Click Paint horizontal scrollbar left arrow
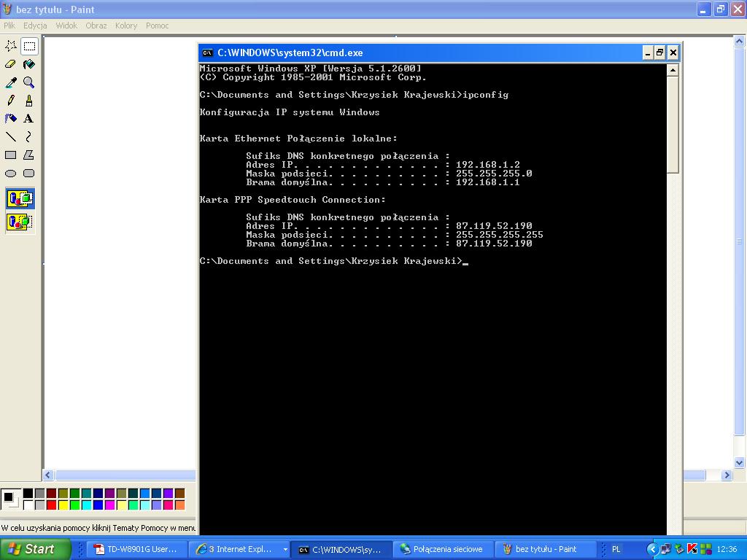Screen dimensions: 747x560 click(x=48, y=475)
